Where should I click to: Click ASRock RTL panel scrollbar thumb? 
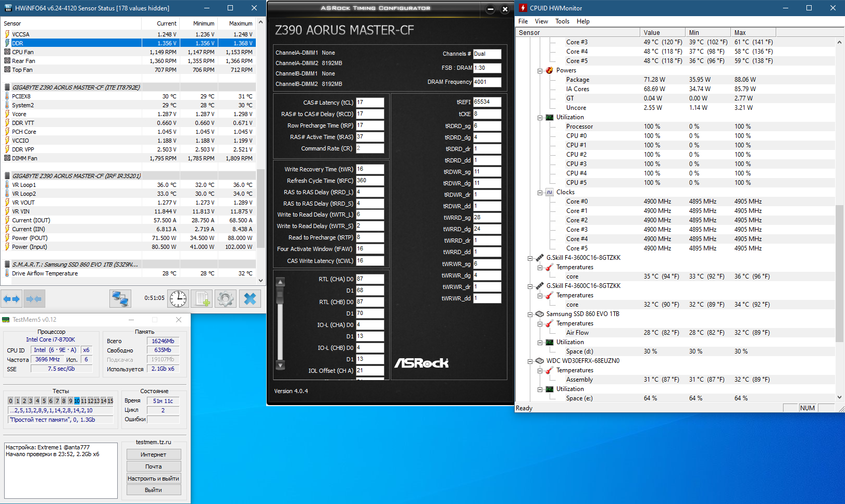point(280,296)
